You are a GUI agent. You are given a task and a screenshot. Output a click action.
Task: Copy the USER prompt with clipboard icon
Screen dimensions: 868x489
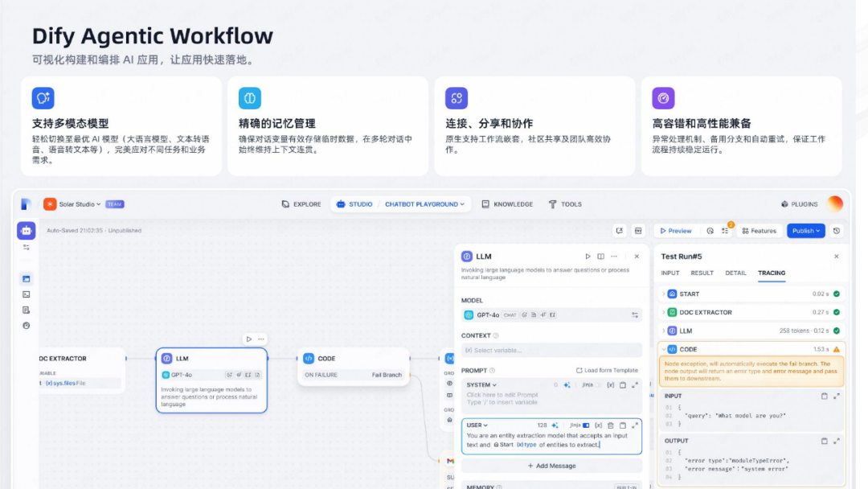click(x=623, y=425)
